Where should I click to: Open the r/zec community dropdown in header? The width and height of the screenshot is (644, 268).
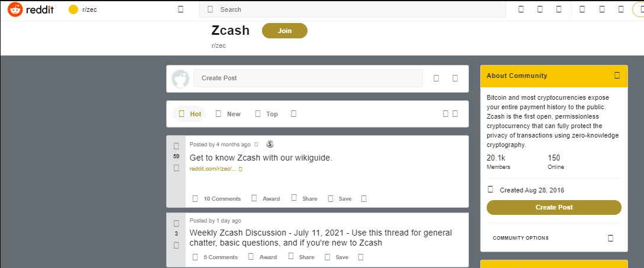(180, 9)
